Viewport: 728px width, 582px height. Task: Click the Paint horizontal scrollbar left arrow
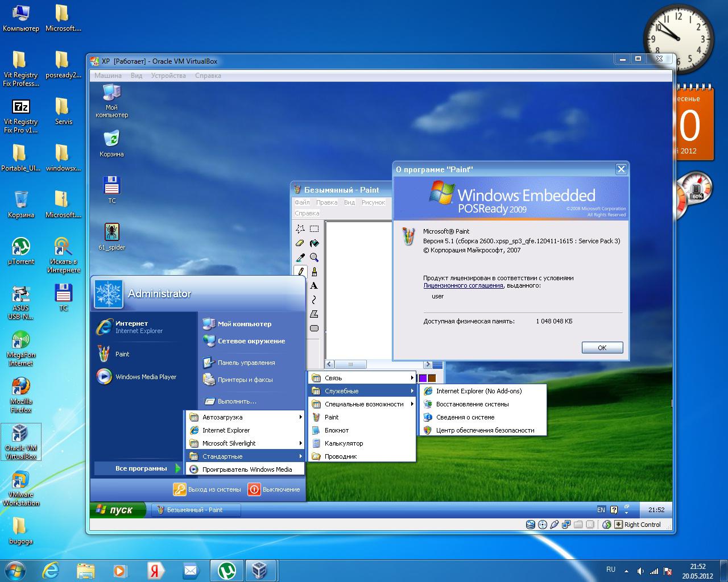330,364
